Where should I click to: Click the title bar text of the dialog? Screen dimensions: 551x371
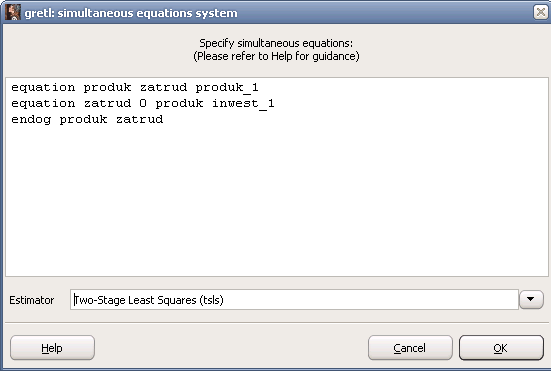click(131, 13)
